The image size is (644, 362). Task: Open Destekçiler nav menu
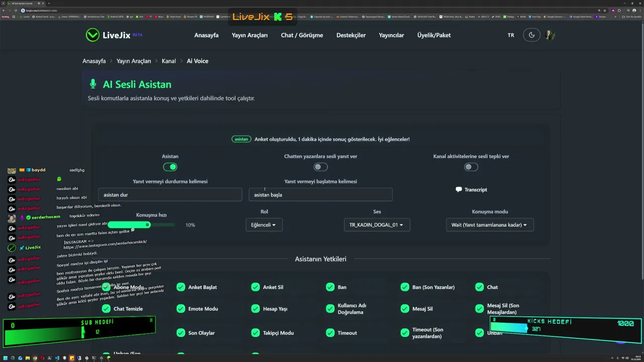coord(351,35)
